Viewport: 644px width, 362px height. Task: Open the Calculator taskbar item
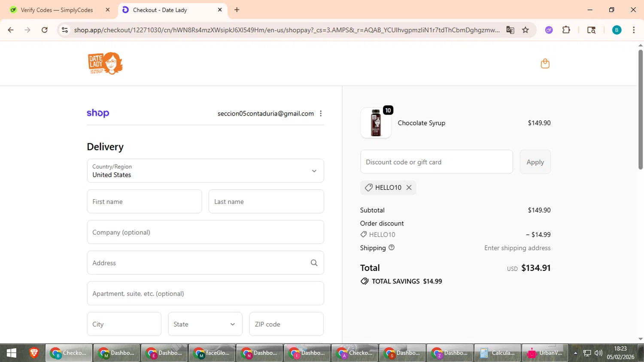(x=498, y=353)
